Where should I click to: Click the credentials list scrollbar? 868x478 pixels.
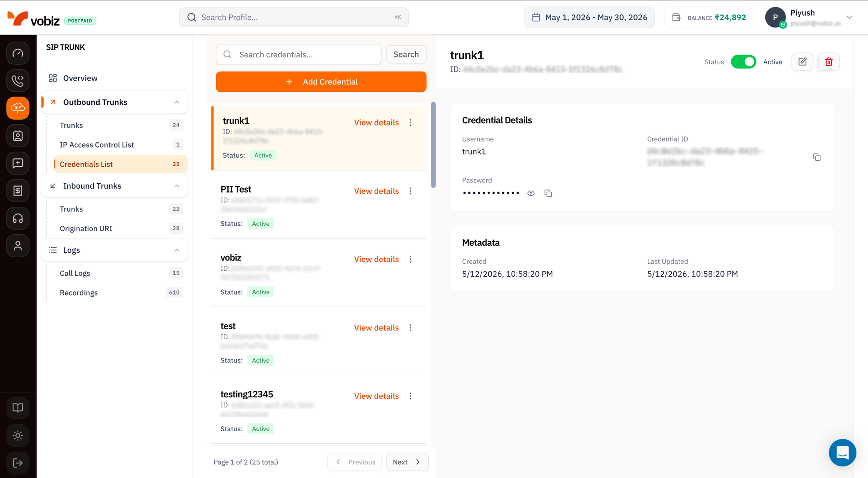click(433, 145)
